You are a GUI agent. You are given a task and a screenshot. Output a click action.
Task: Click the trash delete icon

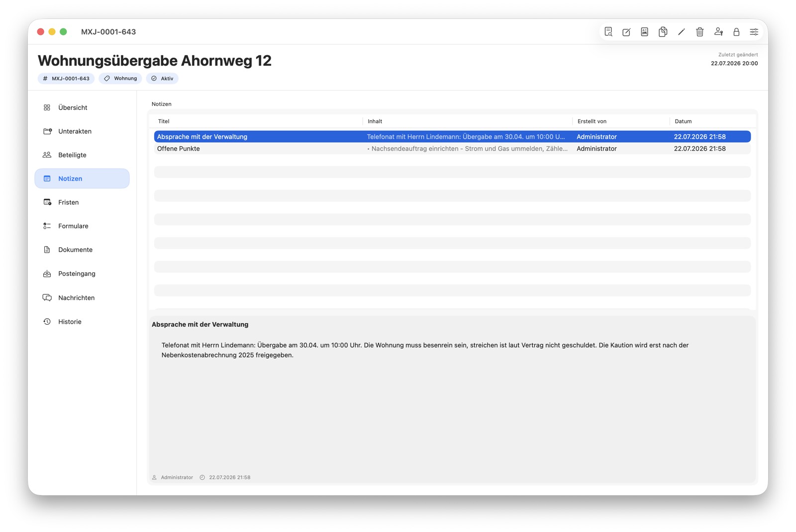click(x=699, y=32)
